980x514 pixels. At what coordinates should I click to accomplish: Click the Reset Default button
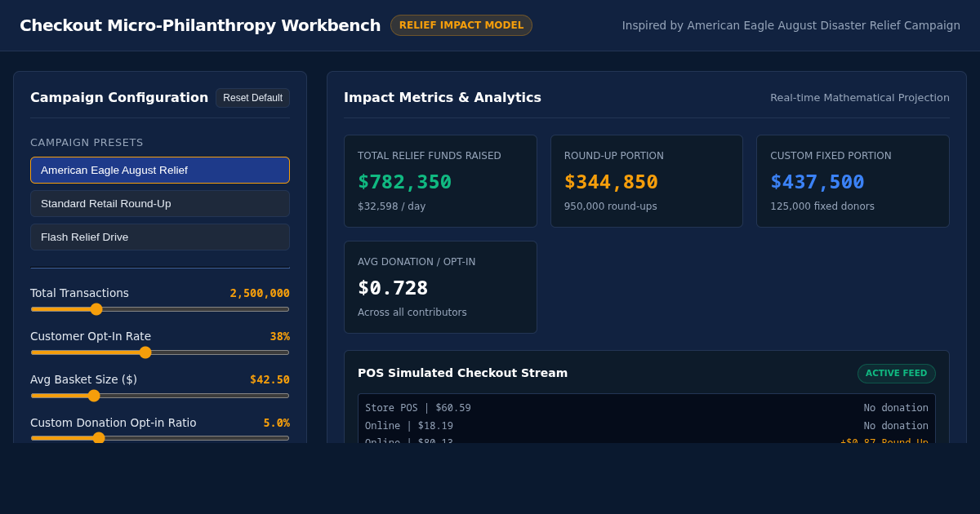click(252, 98)
